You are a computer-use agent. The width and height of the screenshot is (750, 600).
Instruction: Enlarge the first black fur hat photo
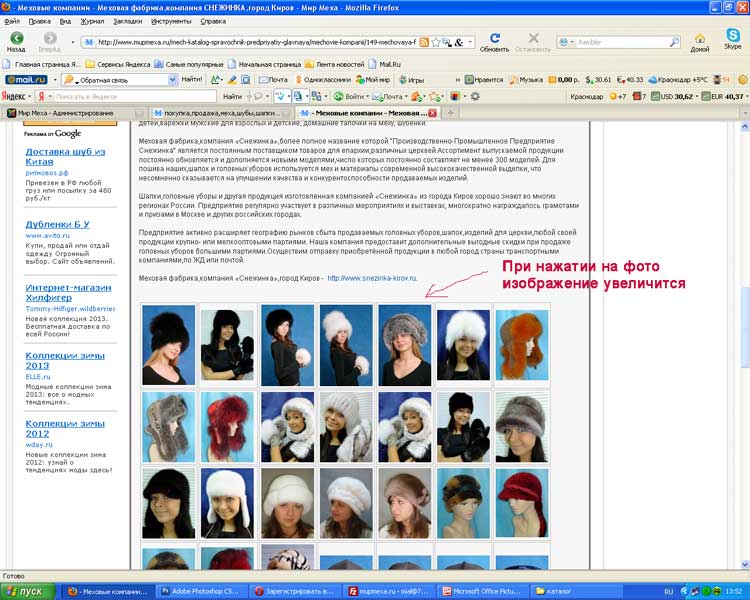[x=168, y=345]
